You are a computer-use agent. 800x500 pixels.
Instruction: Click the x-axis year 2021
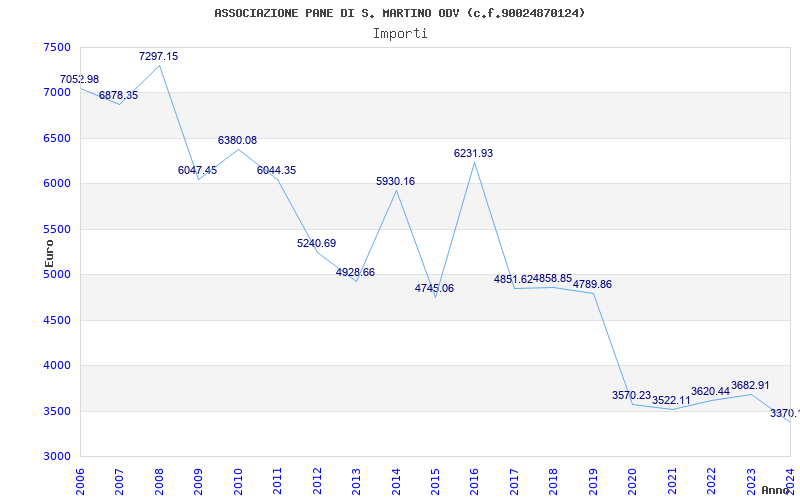[672, 481]
